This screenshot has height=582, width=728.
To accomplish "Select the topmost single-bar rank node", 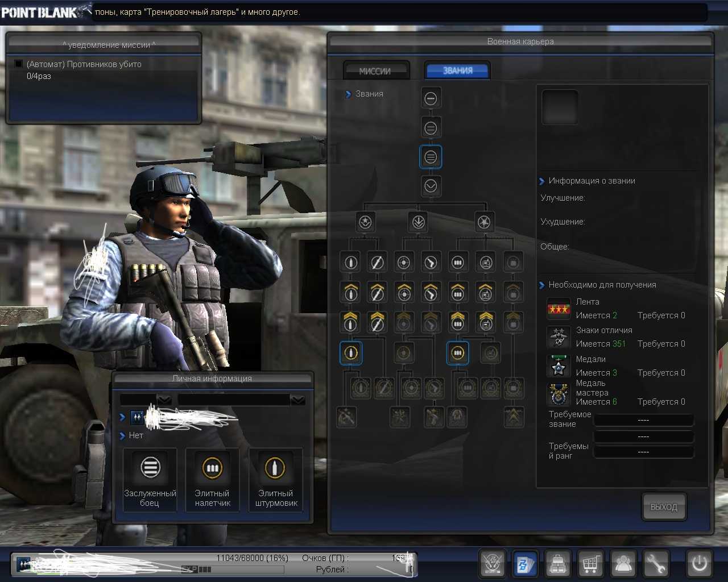I will pos(431,98).
